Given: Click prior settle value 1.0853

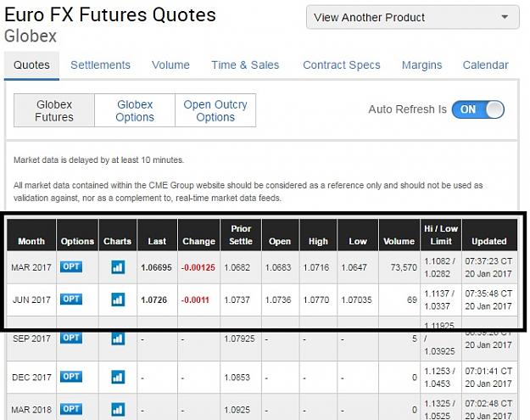Looking at the screenshot, I should tap(237, 378).
